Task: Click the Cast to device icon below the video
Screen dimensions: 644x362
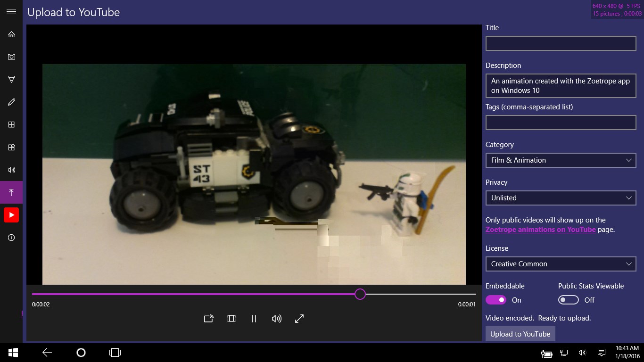Action: 208,319
